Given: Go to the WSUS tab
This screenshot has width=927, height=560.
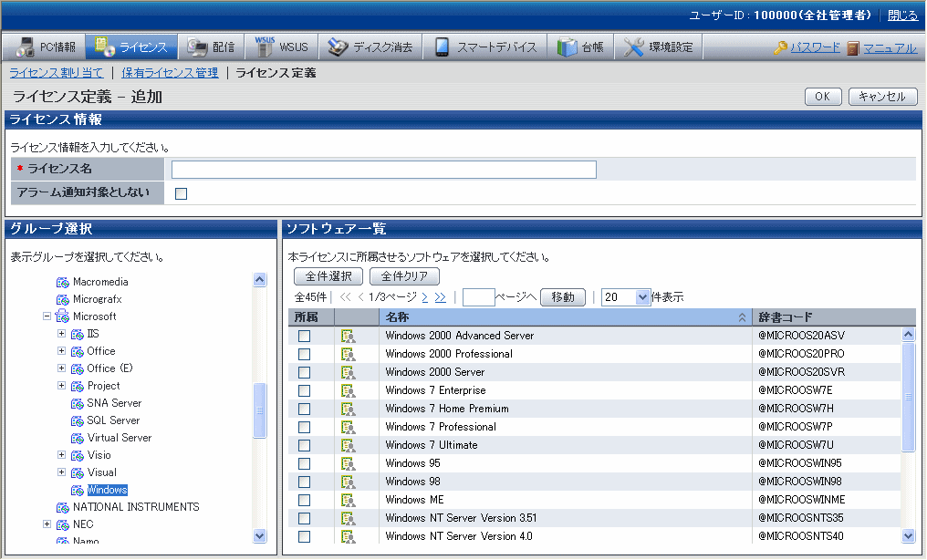Looking at the screenshot, I should pos(281,47).
